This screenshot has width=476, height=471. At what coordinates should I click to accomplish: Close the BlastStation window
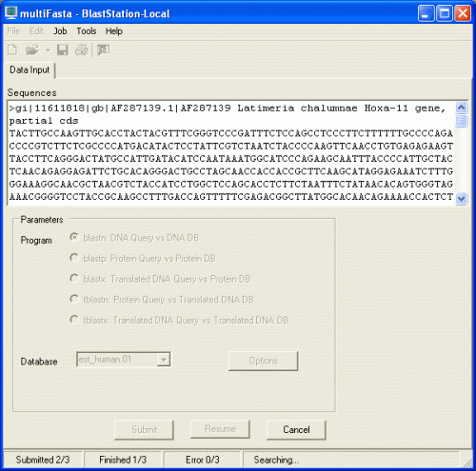463,13
